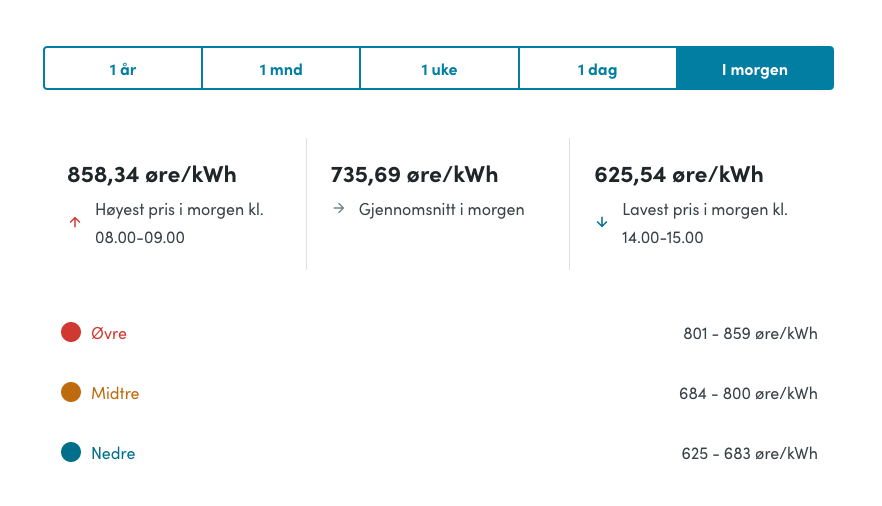Click the highest price 858,34 øre/kWh
Viewport: 882px width, 506px height.
[152, 174]
